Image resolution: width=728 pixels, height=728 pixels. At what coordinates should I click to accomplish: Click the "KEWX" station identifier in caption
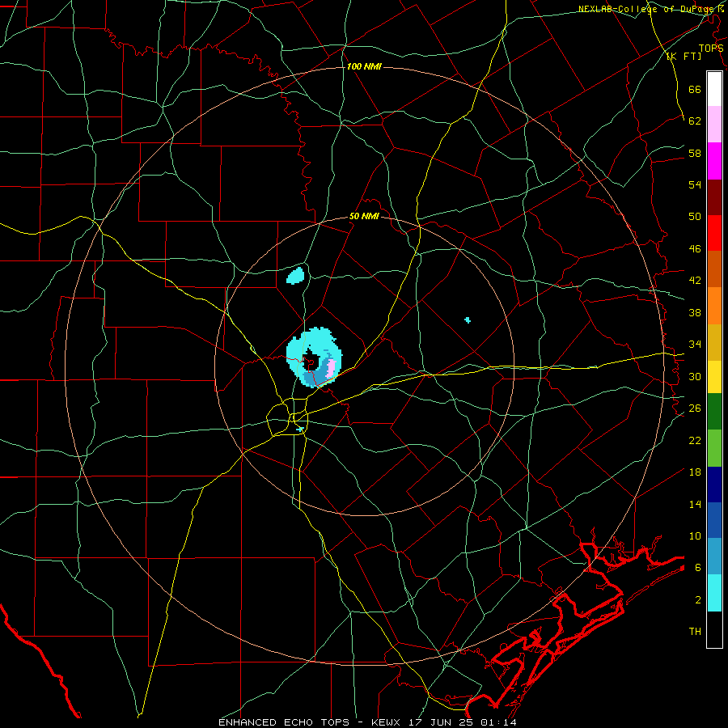click(x=387, y=722)
